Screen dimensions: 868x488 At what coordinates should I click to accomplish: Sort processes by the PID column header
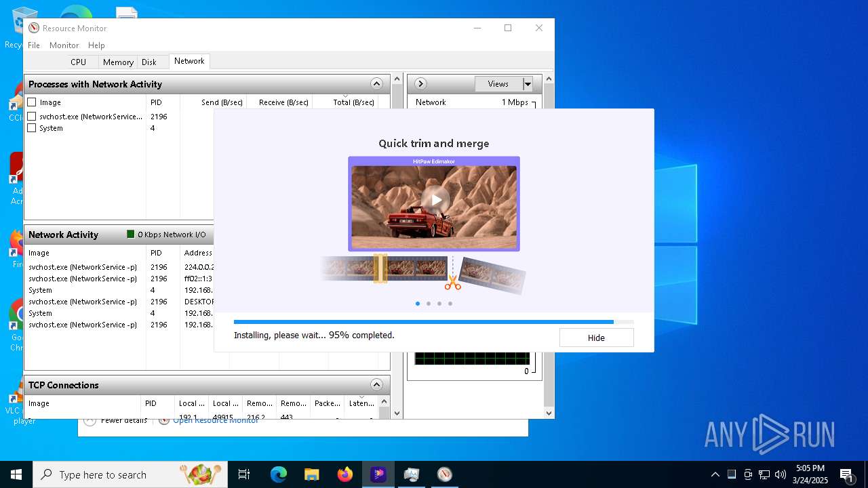tap(163, 102)
